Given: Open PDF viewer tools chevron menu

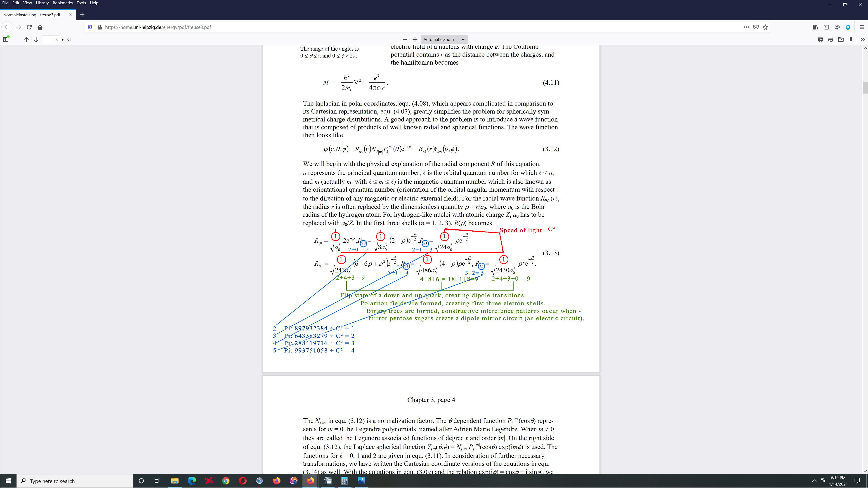Looking at the screenshot, I should click(x=863, y=39).
